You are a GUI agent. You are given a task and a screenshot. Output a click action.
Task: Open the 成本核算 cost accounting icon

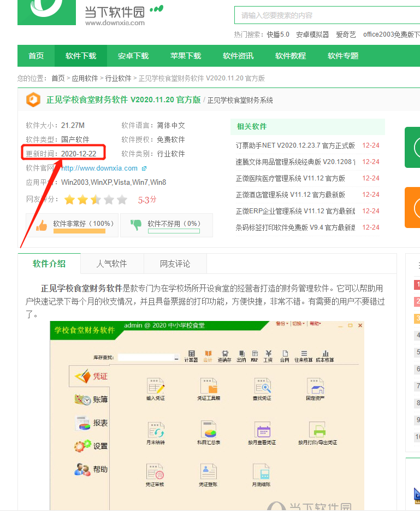point(325,355)
